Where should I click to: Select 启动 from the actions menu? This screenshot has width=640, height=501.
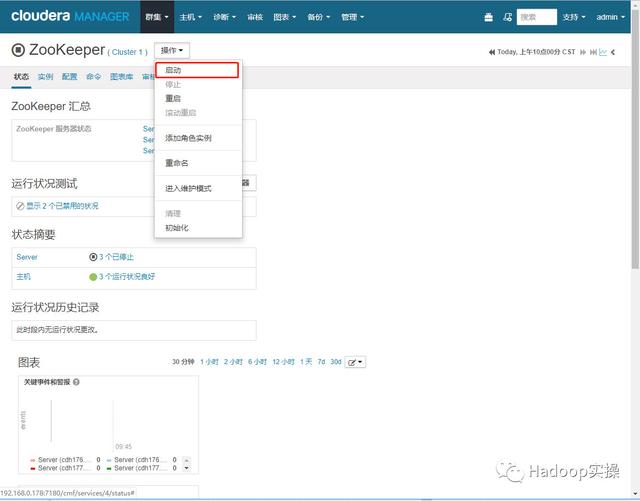coord(197,70)
